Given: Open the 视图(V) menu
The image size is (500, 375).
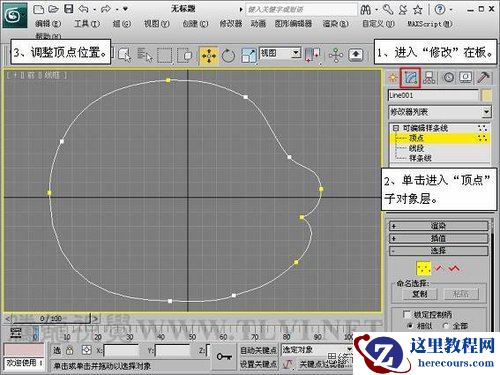Looking at the screenshot, I should click(x=157, y=24).
